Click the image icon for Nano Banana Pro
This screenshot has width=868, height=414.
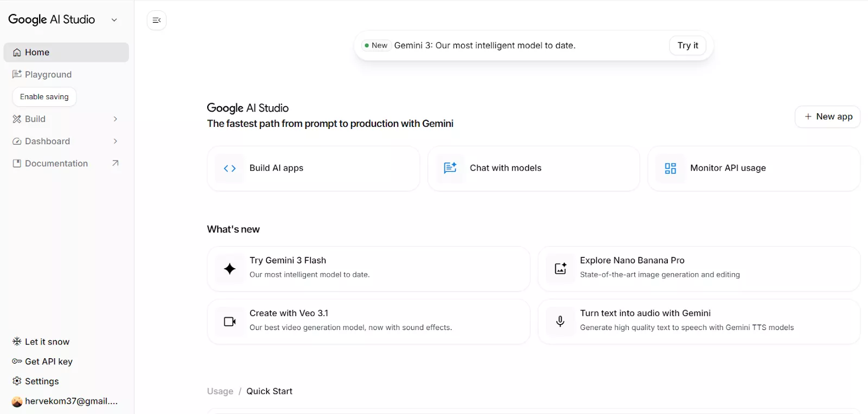point(560,269)
